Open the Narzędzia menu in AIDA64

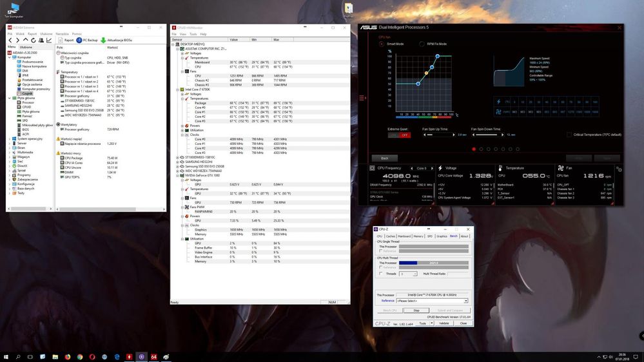click(x=62, y=34)
